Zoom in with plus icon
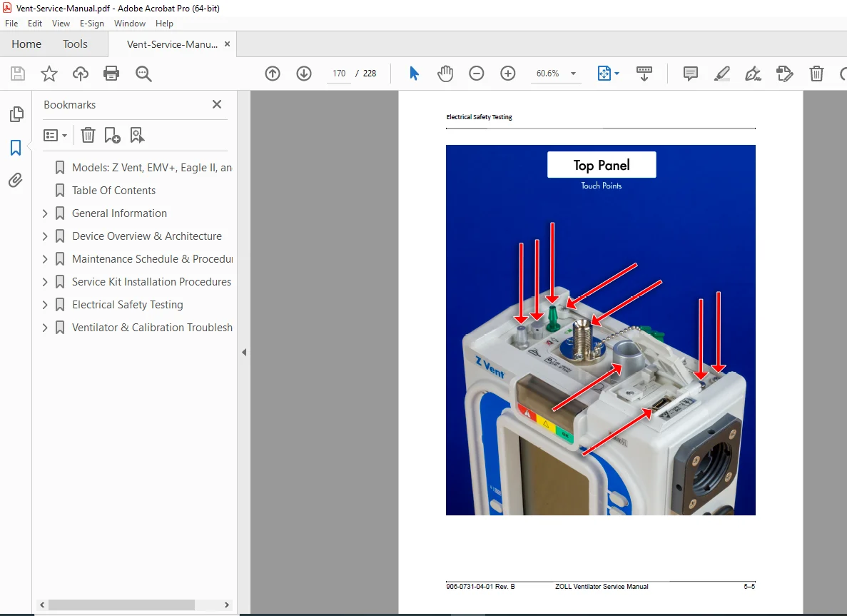This screenshot has height=616, width=847. pyautogui.click(x=508, y=74)
